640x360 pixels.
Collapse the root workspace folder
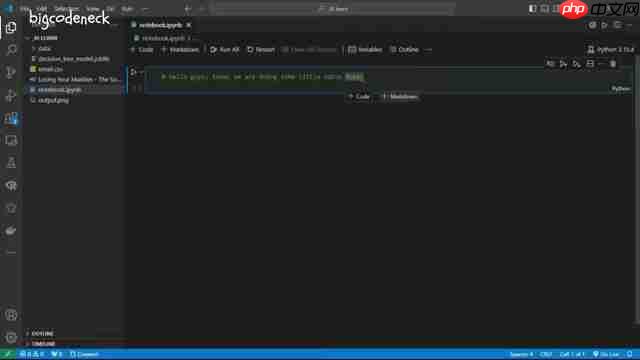27,38
